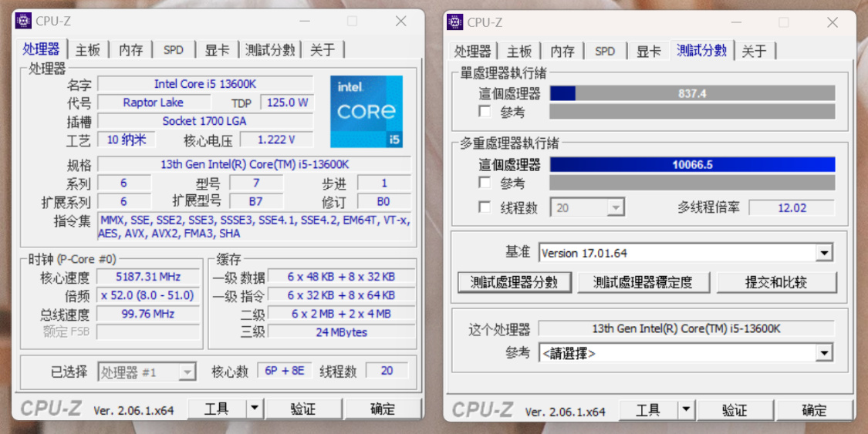The width and height of the screenshot is (868, 434).
Task: Open the SPD tab in the right window
Action: coord(604,52)
